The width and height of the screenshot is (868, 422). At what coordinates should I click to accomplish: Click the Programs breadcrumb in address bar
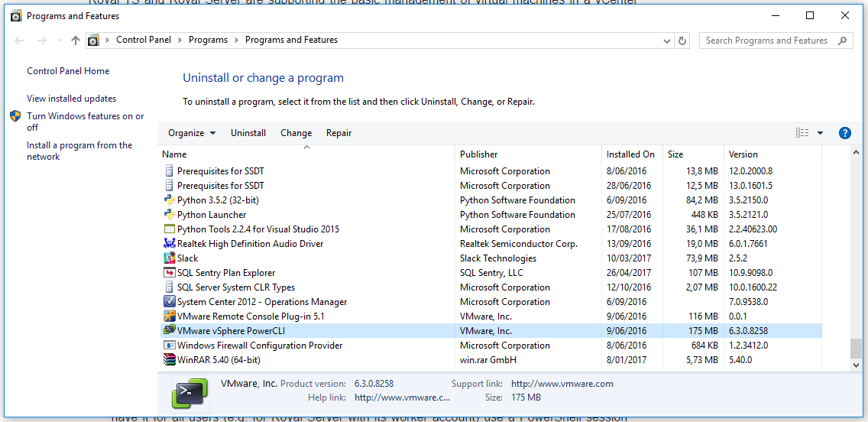pos(208,40)
